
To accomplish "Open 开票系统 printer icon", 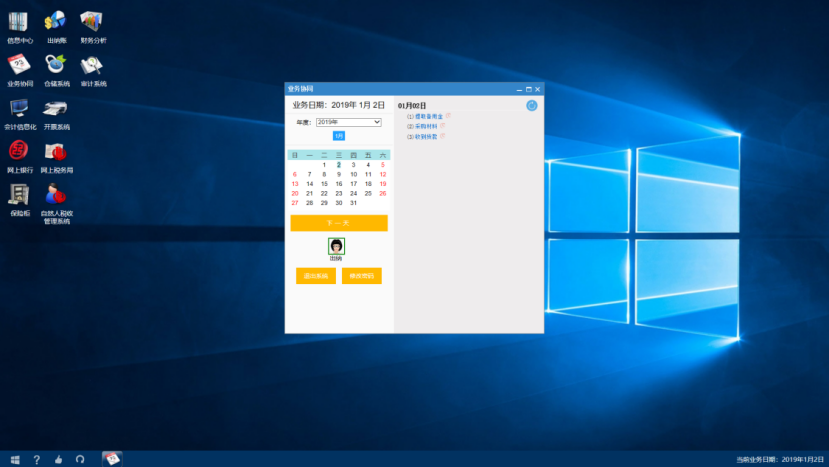I will (56, 114).
